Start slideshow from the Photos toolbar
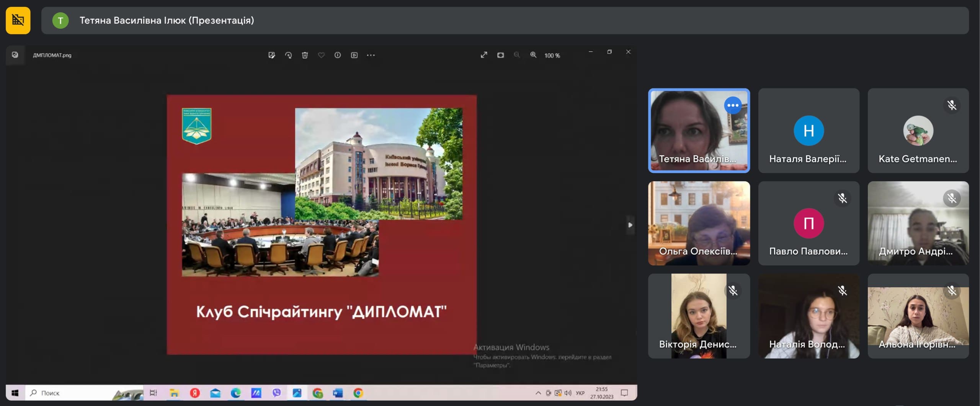Screen dimensions: 980x406 click(x=354, y=55)
